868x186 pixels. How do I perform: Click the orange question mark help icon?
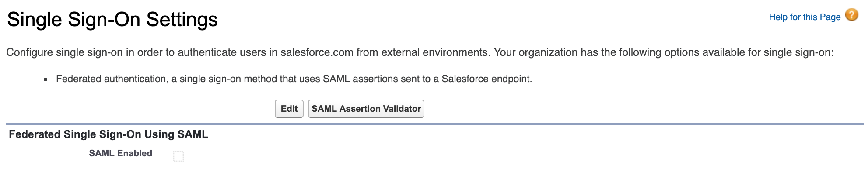[x=851, y=15]
